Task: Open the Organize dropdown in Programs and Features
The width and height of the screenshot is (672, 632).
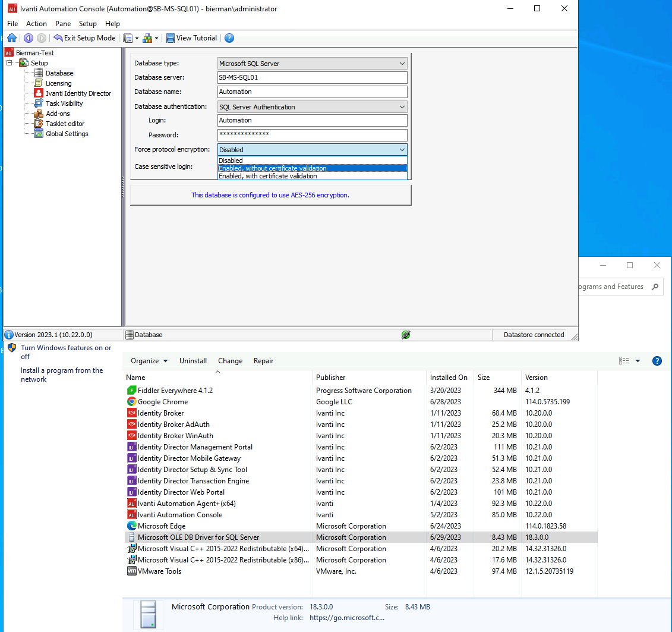Action: pyautogui.click(x=149, y=361)
